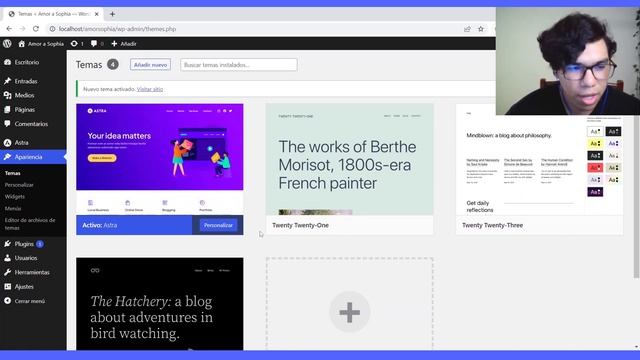Open the Widgets submenu item
Screen dimensions: 640x360
[15, 197]
